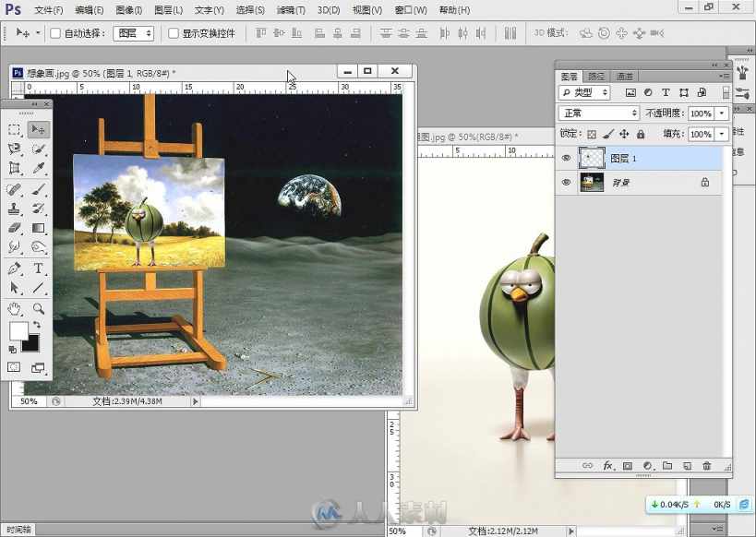Toggle Quick Mask mode in the toolbox

14,367
